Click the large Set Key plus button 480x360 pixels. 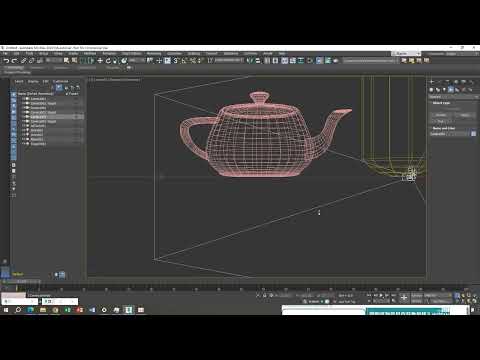pos(404,297)
